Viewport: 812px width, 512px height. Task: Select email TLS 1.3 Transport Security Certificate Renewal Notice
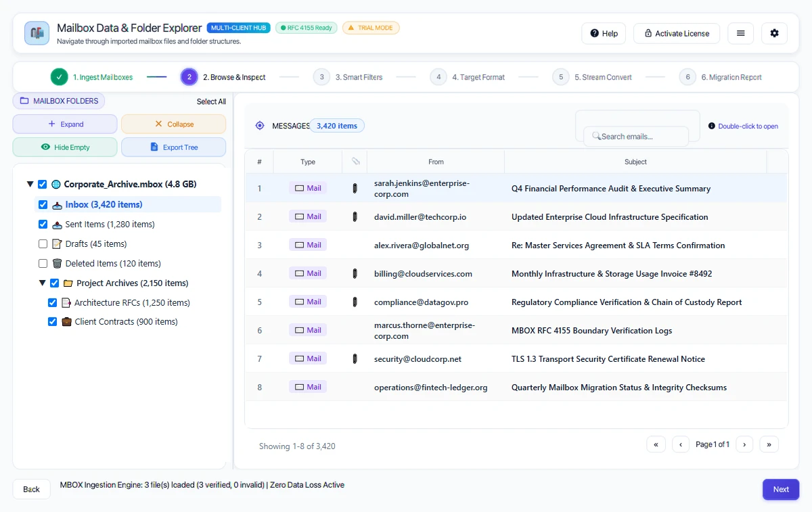pos(608,359)
